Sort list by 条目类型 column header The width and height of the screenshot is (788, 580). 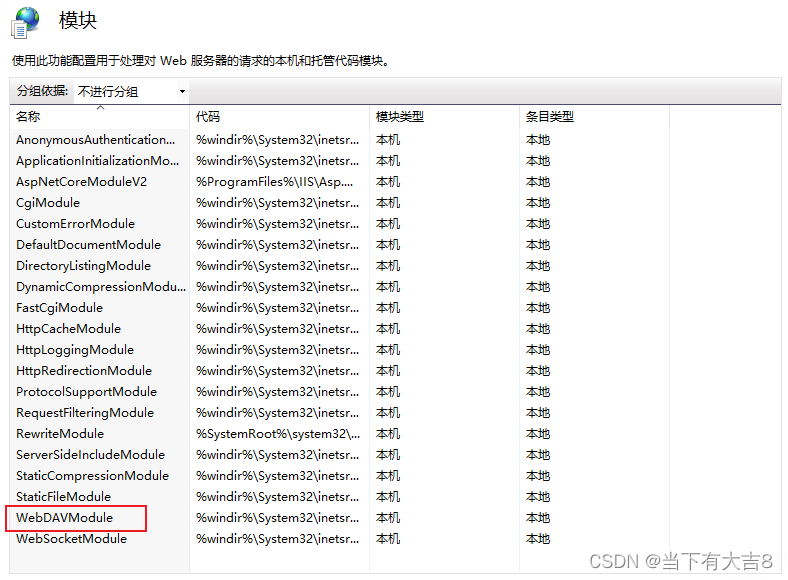(x=549, y=117)
